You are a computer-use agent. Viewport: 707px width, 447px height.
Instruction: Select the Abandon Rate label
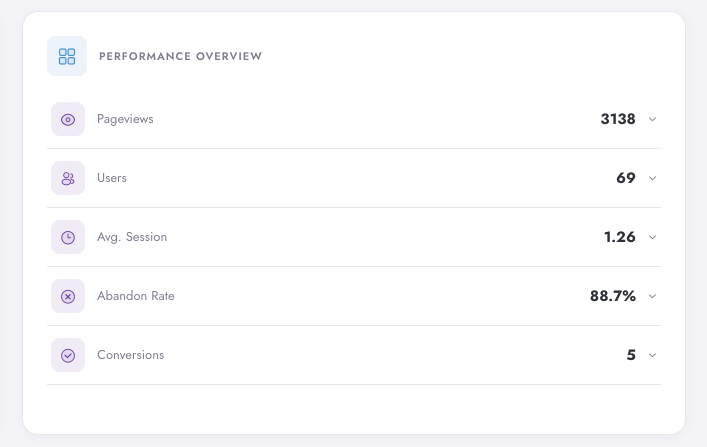(x=136, y=296)
